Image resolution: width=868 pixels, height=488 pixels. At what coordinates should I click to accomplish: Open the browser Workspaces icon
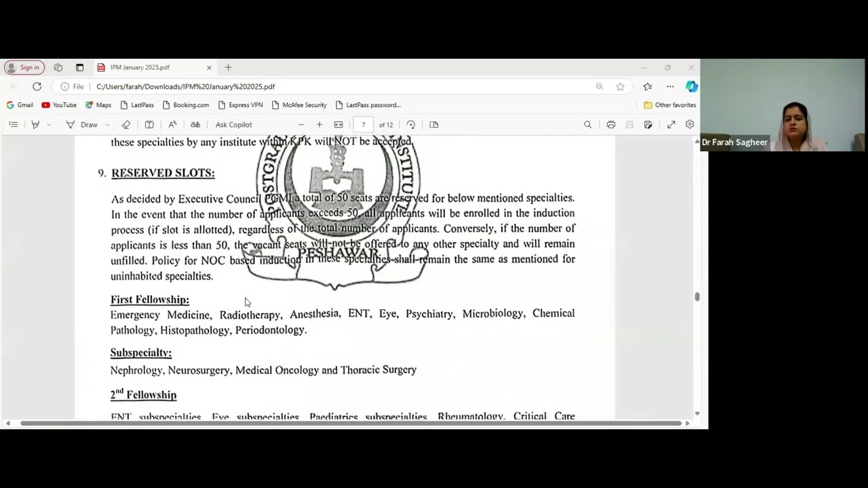click(x=58, y=68)
